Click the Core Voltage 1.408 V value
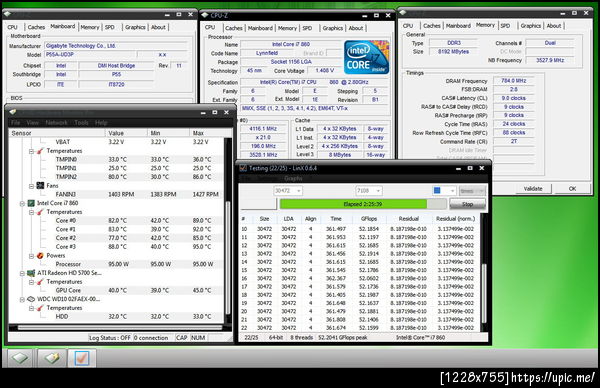 tap(324, 70)
